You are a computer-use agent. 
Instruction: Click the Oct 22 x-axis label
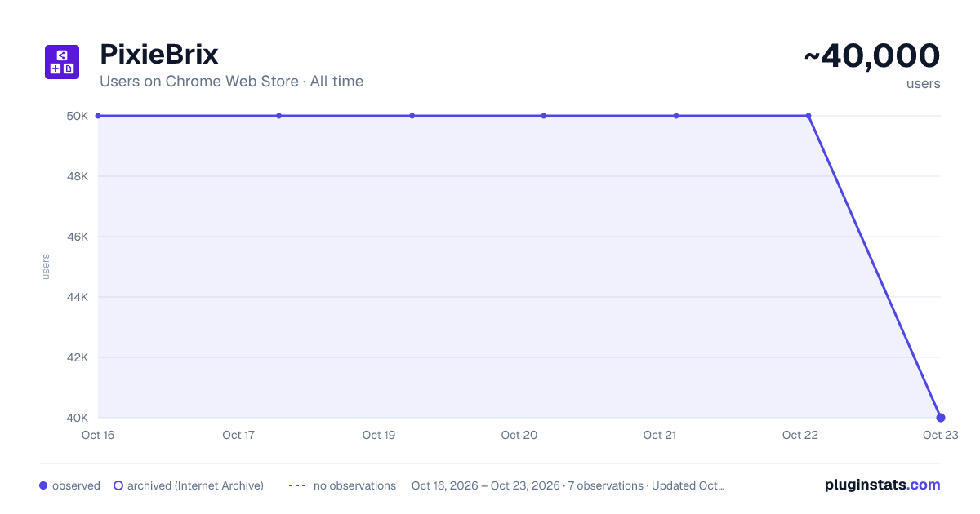point(800,435)
